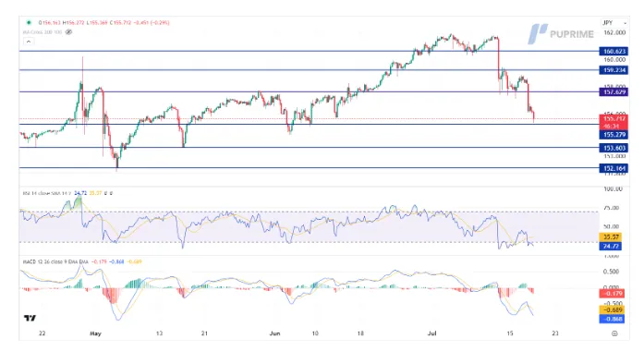The height and width of the screenshot is (351, 644).
Task: Click the RSI value label 35.57
Action: pos(611,236)
